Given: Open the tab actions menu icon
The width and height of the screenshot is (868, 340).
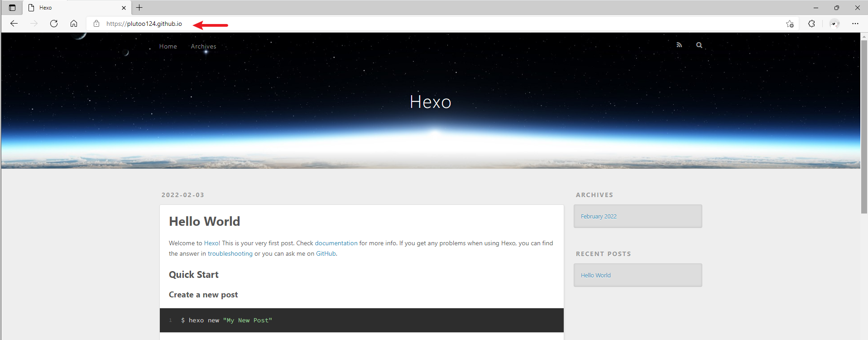Looking at the screenshot, I should [x=12, y=8].
